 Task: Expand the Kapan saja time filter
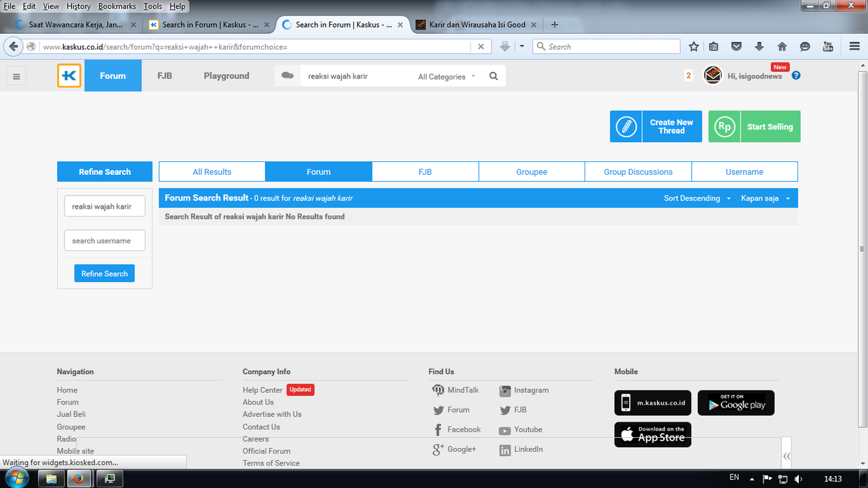point(766,199)
